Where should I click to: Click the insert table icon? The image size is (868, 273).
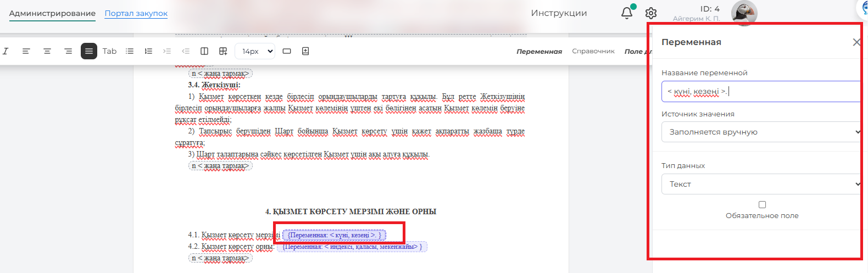(223, 51)
